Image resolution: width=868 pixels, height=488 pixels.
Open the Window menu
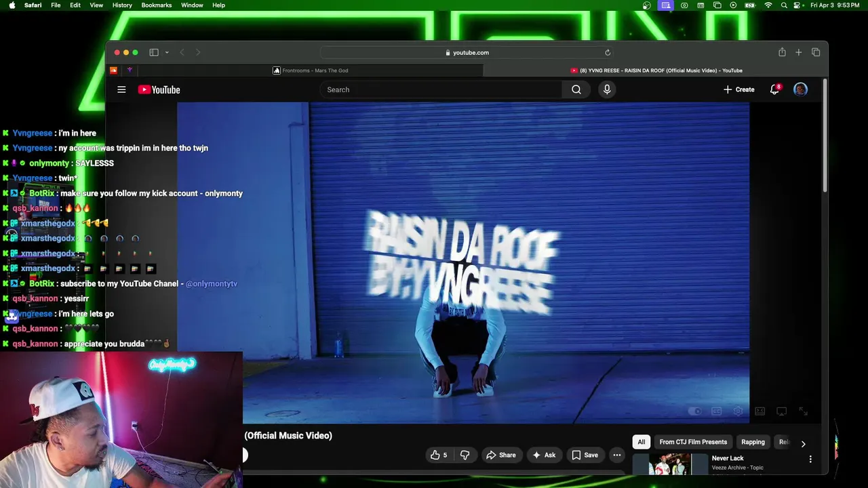(x=192, y=5)
